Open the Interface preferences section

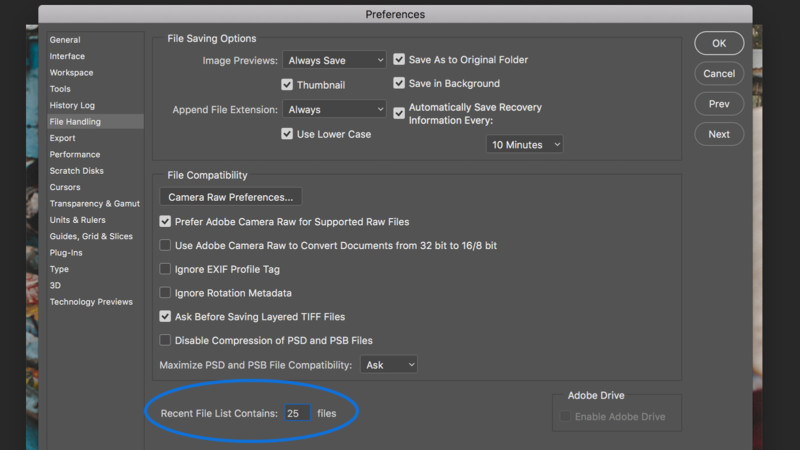coord(67,56)
